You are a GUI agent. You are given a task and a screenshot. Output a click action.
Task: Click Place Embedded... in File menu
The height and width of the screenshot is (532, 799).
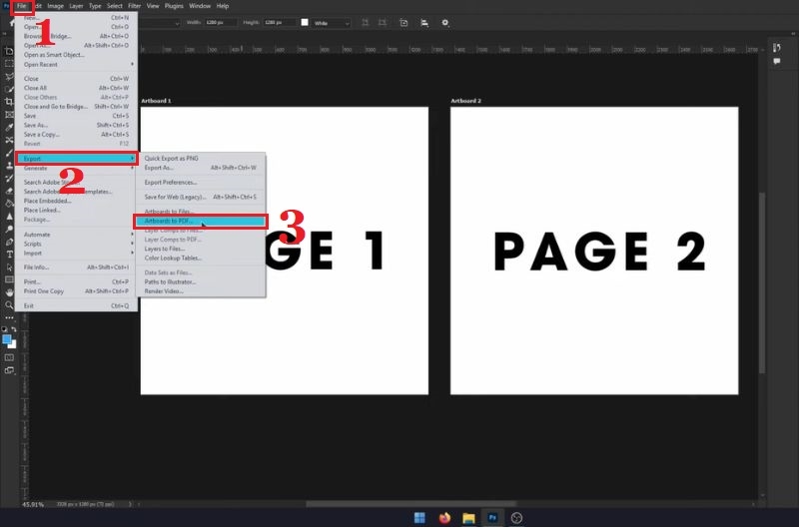[x=76, y=201]
